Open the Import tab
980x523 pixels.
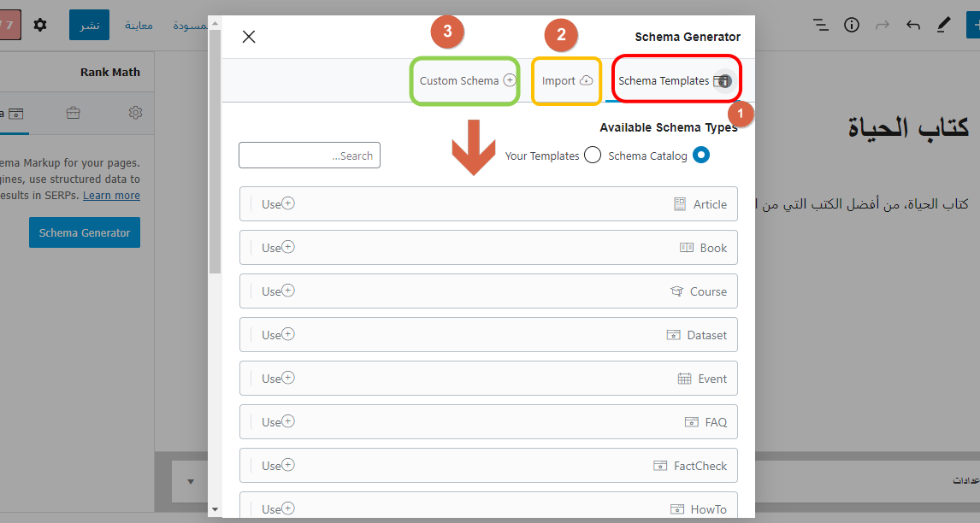point(566,81)
